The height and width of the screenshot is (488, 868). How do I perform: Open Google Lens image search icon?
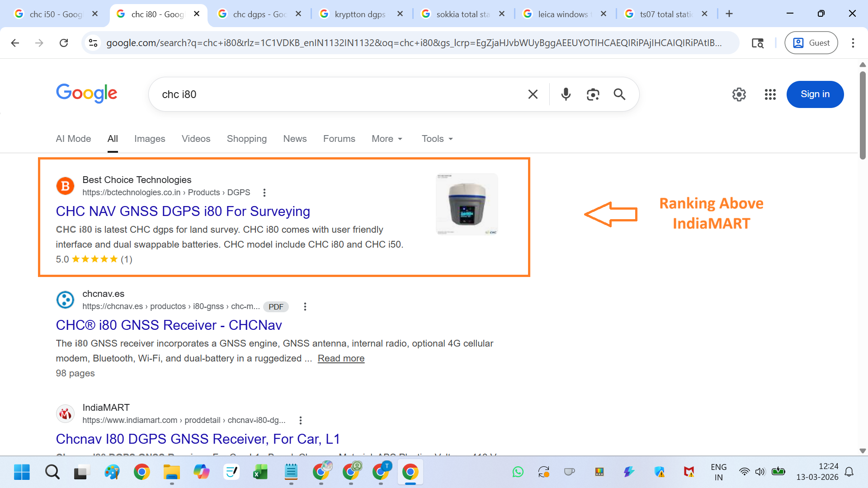593,94
